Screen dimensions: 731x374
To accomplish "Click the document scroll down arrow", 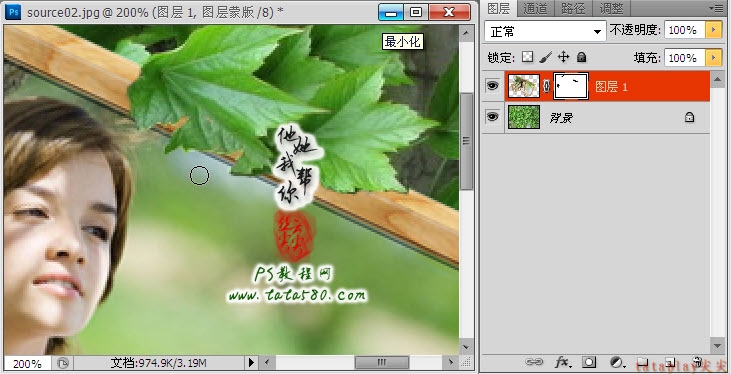I will coord(466,347).
